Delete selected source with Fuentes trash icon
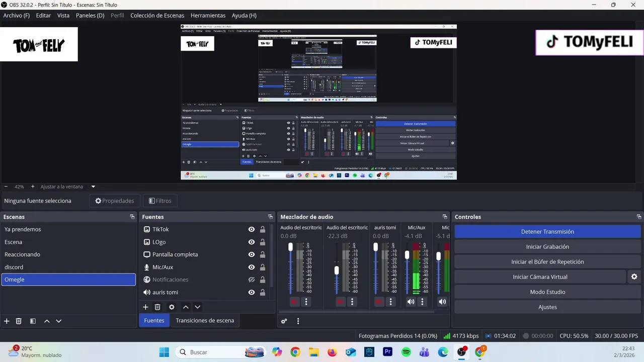 [157, 307]
